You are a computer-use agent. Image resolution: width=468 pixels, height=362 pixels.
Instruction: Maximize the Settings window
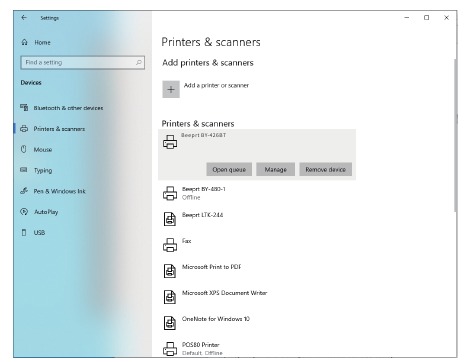pyautogui.click(x=426, y=18)
